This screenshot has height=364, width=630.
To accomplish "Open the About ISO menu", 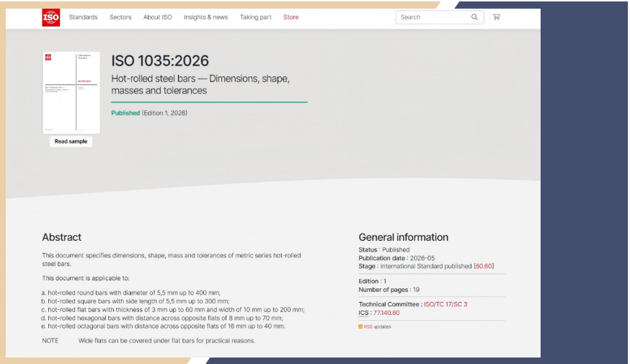I will point(157,17).
